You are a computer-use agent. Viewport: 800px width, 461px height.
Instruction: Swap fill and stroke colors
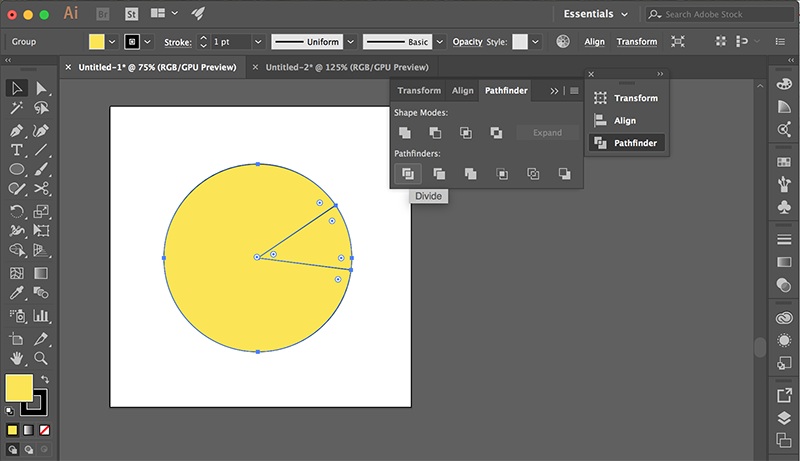(x=45, y=379)
